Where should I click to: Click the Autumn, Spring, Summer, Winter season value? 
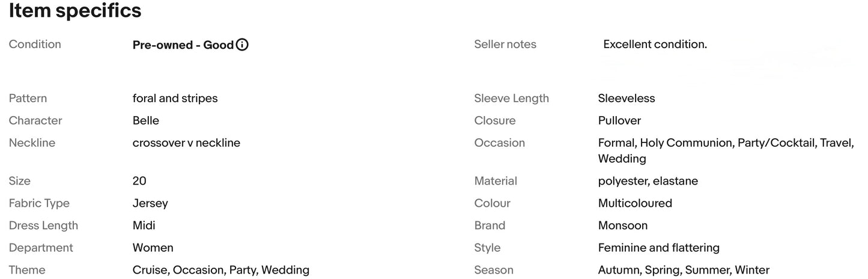click(684, 270)
